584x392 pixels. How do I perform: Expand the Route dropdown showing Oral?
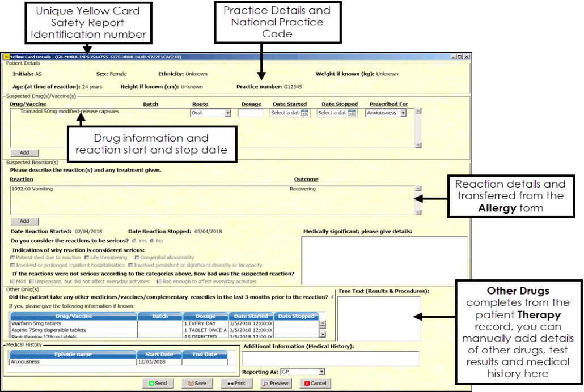(227, 113)
